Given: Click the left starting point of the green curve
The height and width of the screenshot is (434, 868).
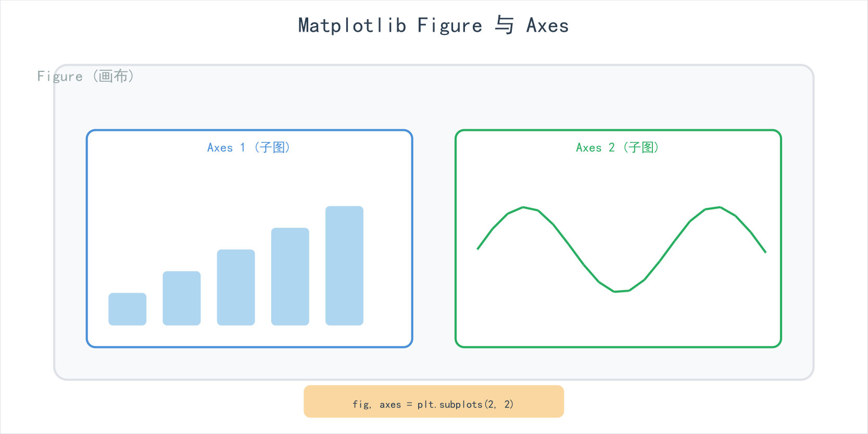Looking at the screenshot, I should pyautogui.click(x=478, y=249).
